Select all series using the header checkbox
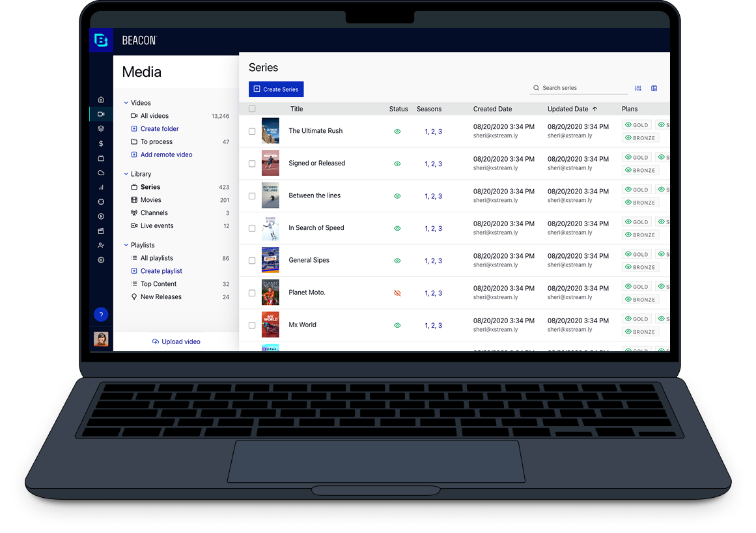 252,109
